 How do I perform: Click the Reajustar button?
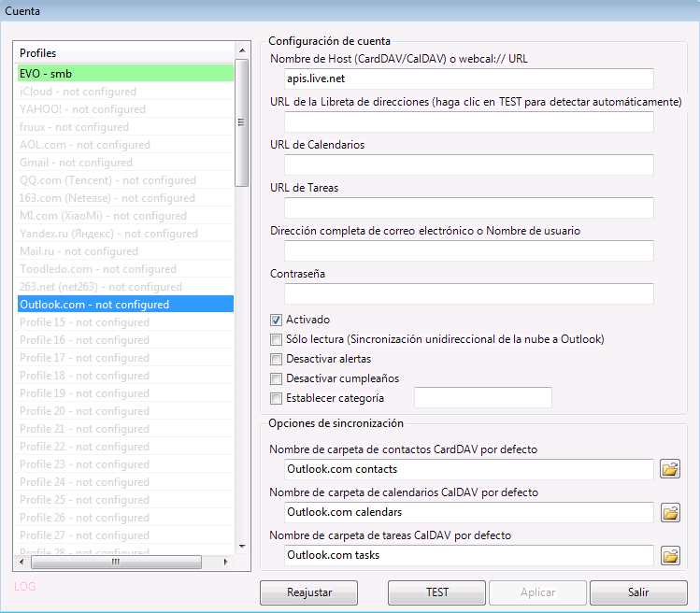(309, 592)
